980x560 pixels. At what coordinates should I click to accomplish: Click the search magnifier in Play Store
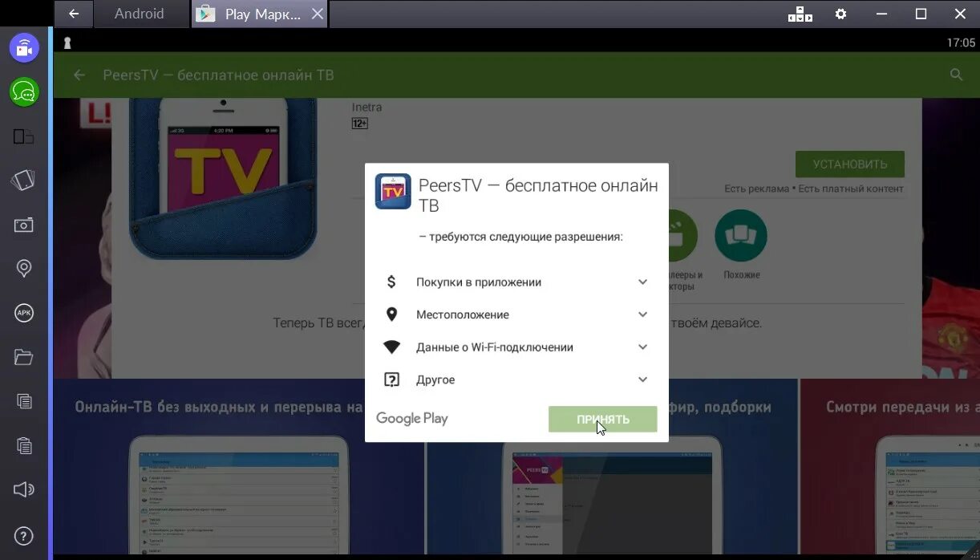tap(956, 75)
